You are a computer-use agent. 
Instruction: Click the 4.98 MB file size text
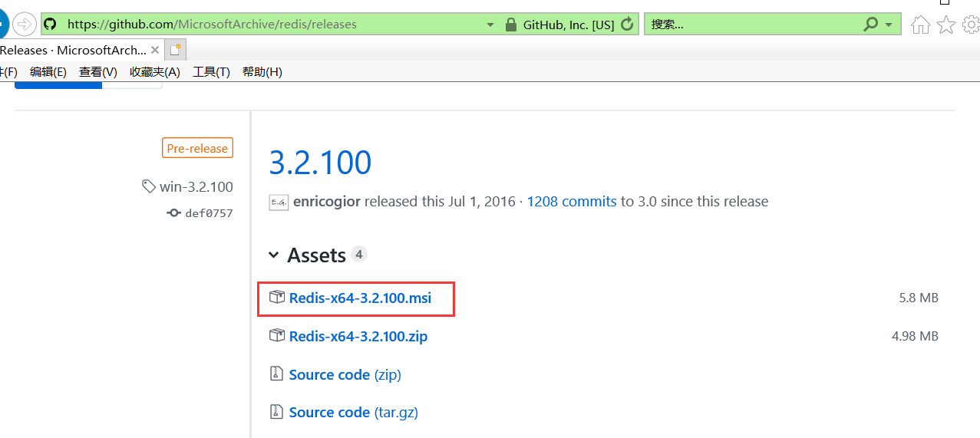click(915, 336)
